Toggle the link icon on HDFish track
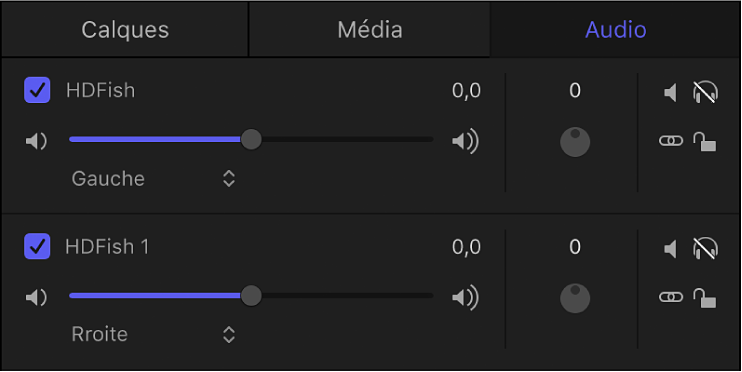 click(671, 141)
